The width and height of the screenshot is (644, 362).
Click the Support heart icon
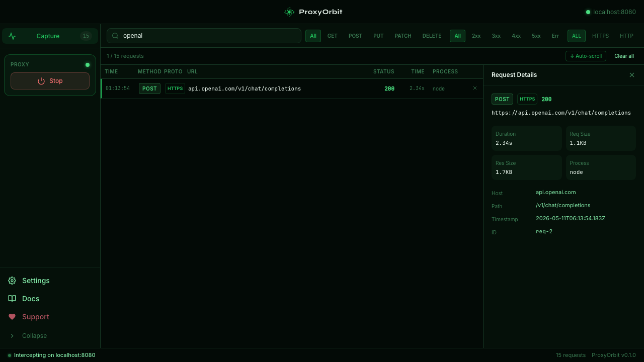point(12,317)
